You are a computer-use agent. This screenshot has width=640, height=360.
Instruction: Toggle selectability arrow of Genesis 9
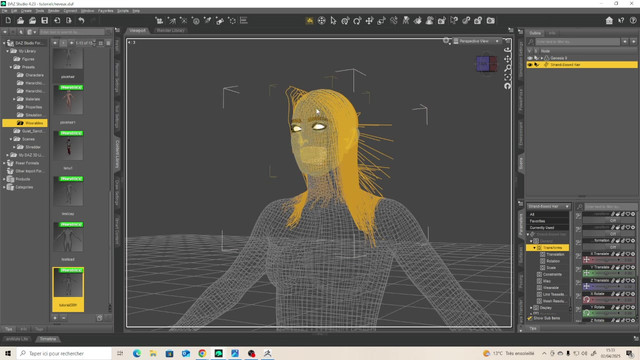[537, 58]
